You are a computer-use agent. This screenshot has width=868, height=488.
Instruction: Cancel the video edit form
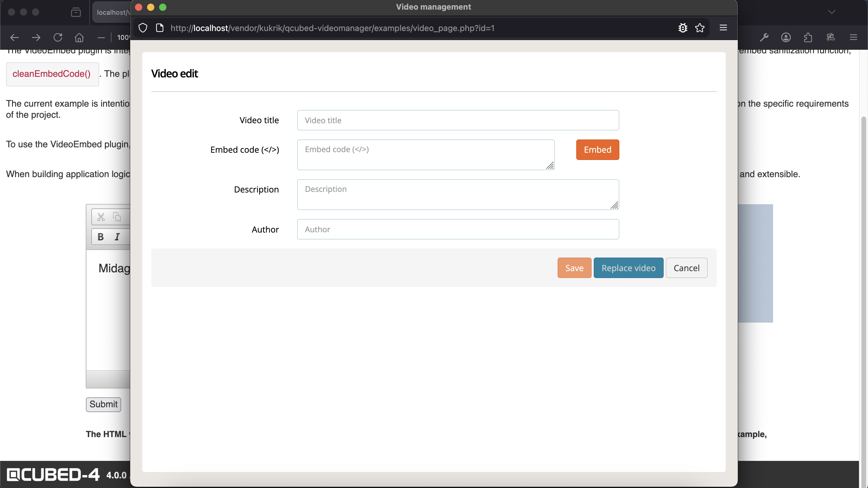tap(686, 268)
